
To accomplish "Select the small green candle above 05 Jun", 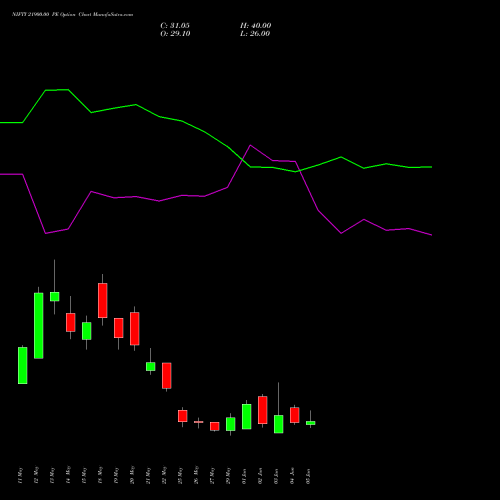I will [311, 423].
